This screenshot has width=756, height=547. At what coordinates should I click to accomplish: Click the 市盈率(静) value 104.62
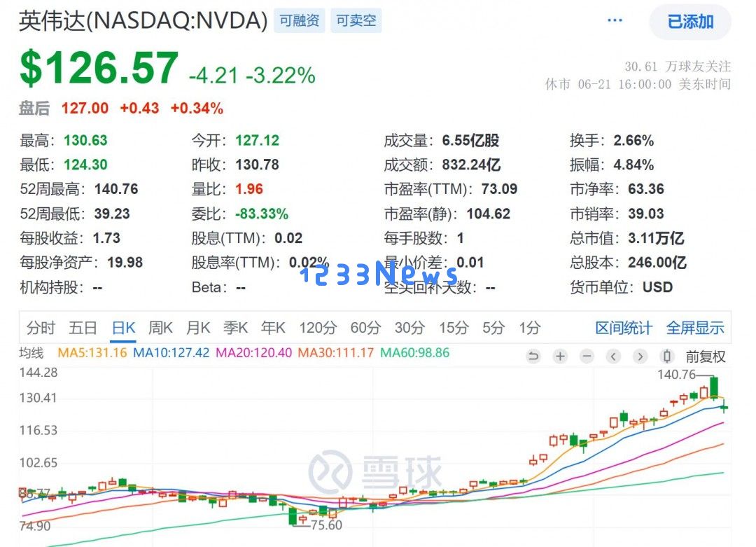coord(488,214)
